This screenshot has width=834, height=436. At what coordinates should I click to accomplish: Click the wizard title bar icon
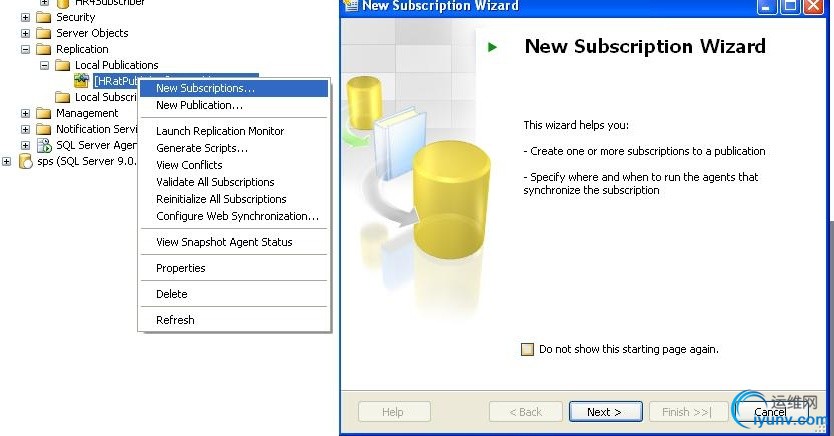pyautogui.click(x=350, y=5)
